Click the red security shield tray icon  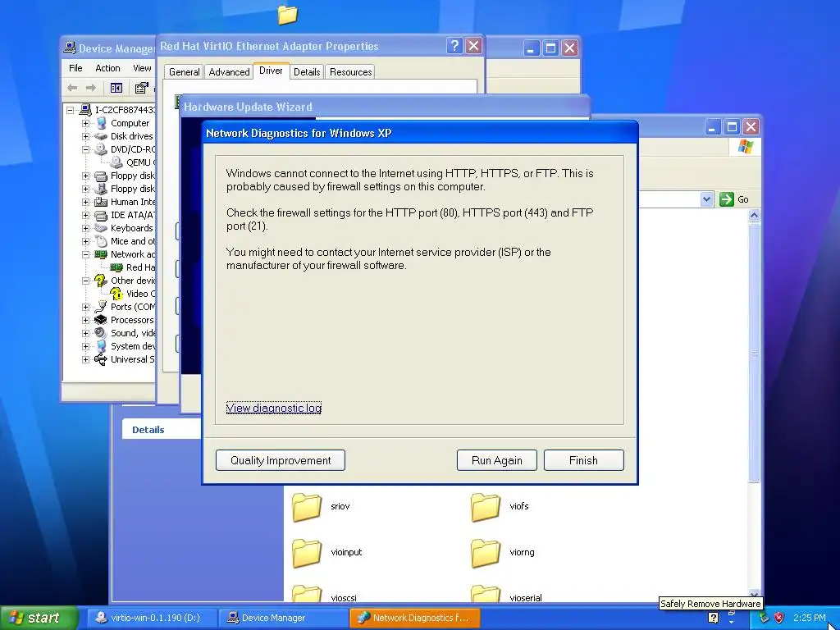(x=779, y=619)
